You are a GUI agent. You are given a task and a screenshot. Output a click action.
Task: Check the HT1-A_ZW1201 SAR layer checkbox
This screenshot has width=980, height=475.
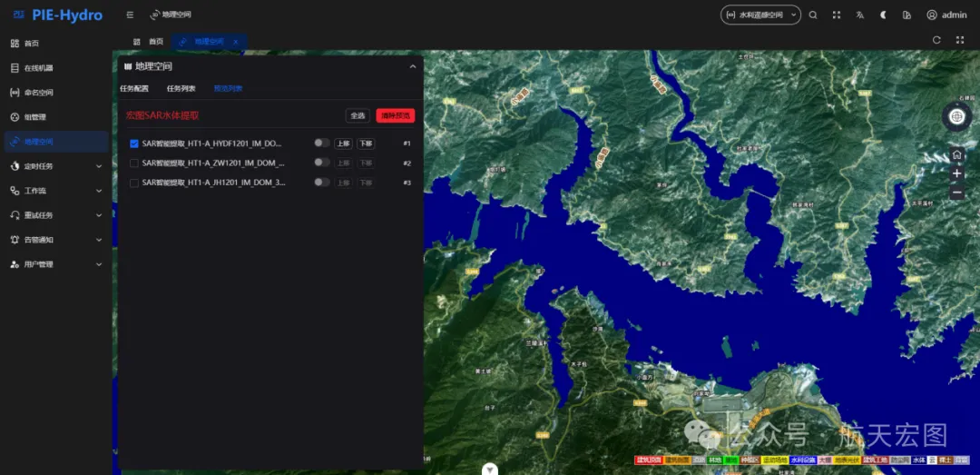pyautogui.click(x=134, y=163)
